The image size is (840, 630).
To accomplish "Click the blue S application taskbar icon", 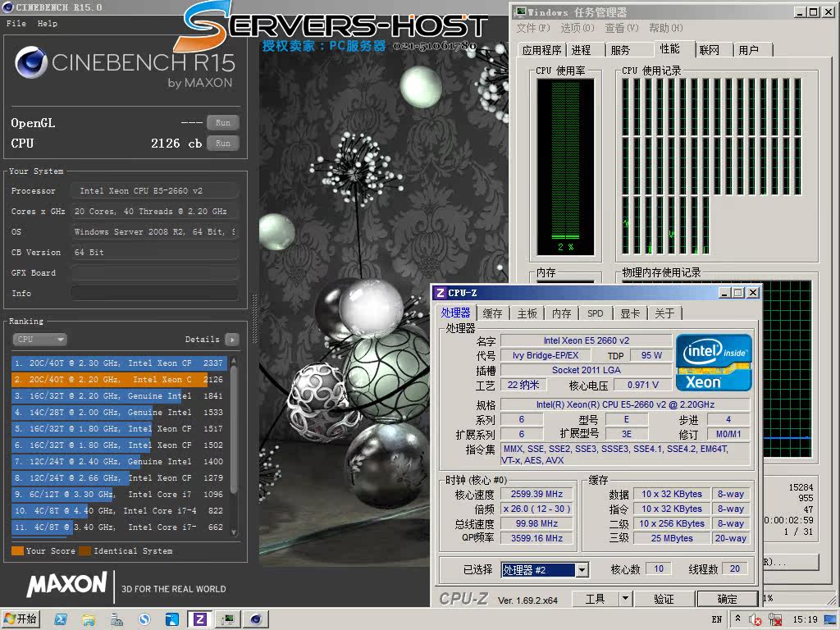I will (144, 620).
